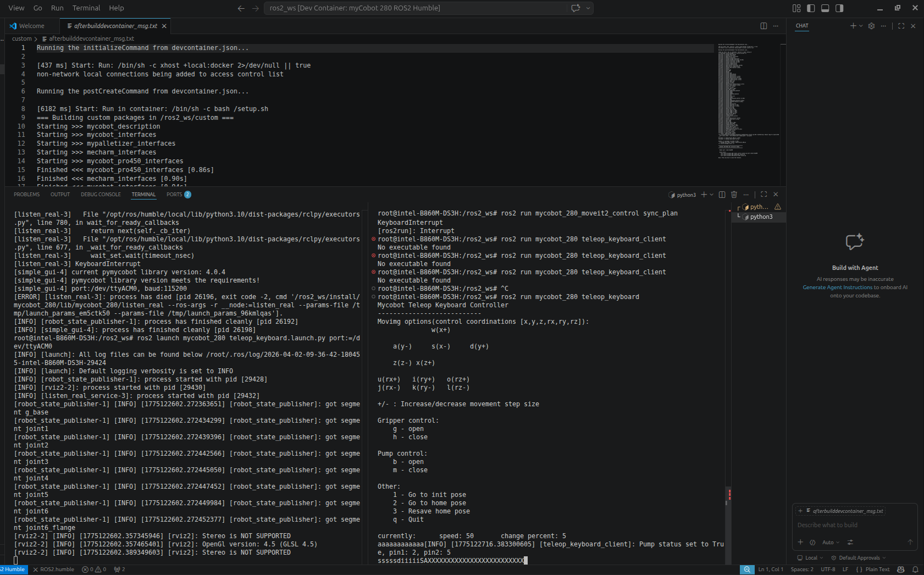Click forwarded ports count in status bar
924x575 pixels.
point(119,570)
